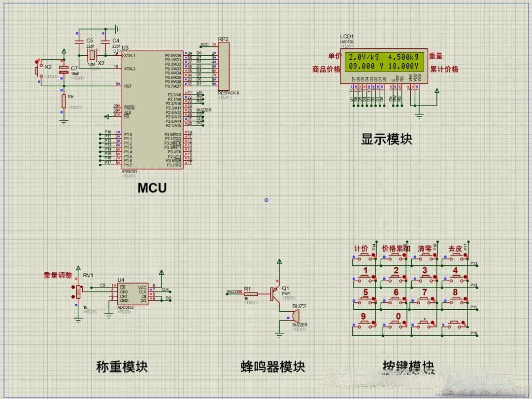The width and height of the screenshot is (532, 399).
Task: Increase RV1 with the upper red actuator
Action: coord(72,287)
